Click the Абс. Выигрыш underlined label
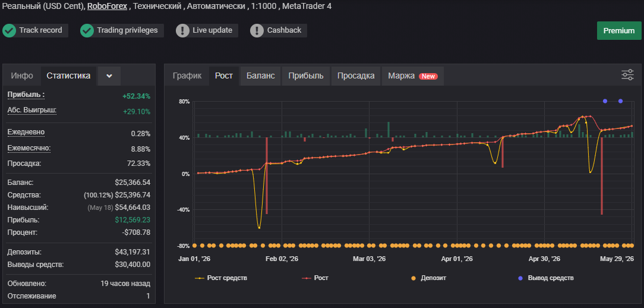 [x=32, y=110]
